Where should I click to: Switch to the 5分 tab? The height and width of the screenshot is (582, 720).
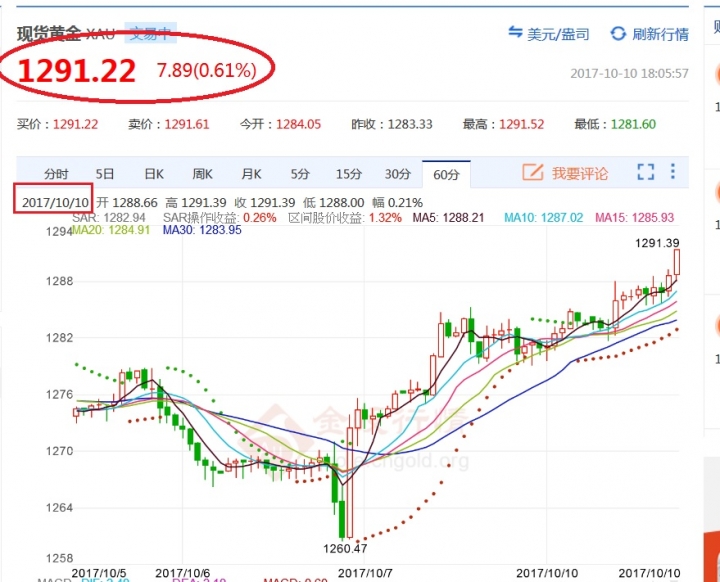[300, 174]
